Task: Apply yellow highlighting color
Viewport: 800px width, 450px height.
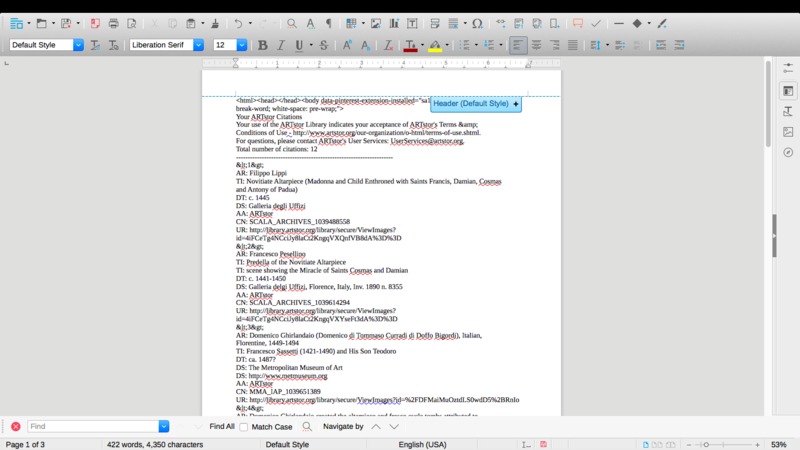Action: pos(435,45)
